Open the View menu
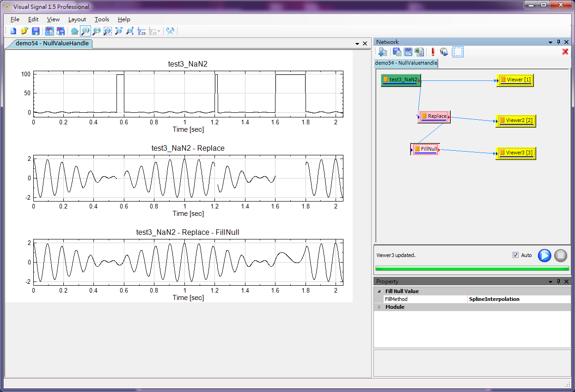This screenshot has width=575, height=392. click(53, 19)
